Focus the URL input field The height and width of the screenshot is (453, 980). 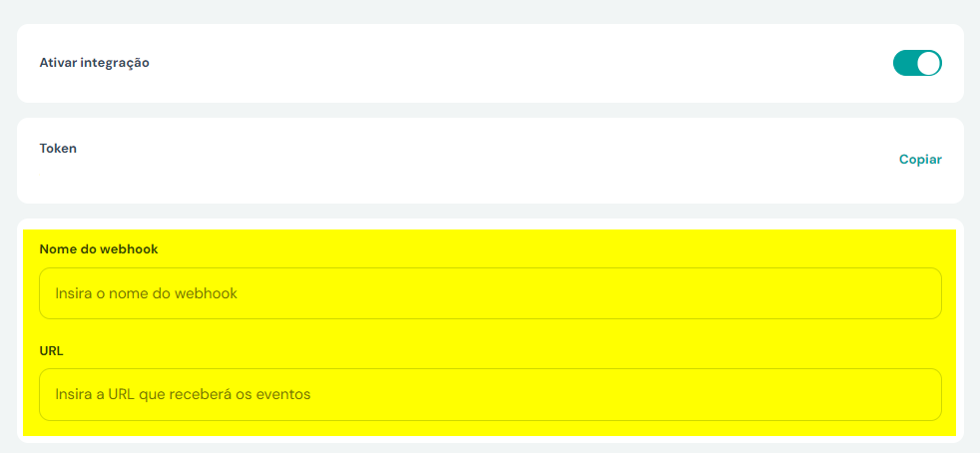click(x=490, y=394)
